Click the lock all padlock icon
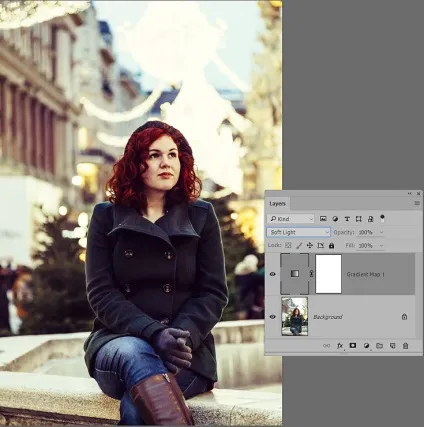 [x=331, y=246]
